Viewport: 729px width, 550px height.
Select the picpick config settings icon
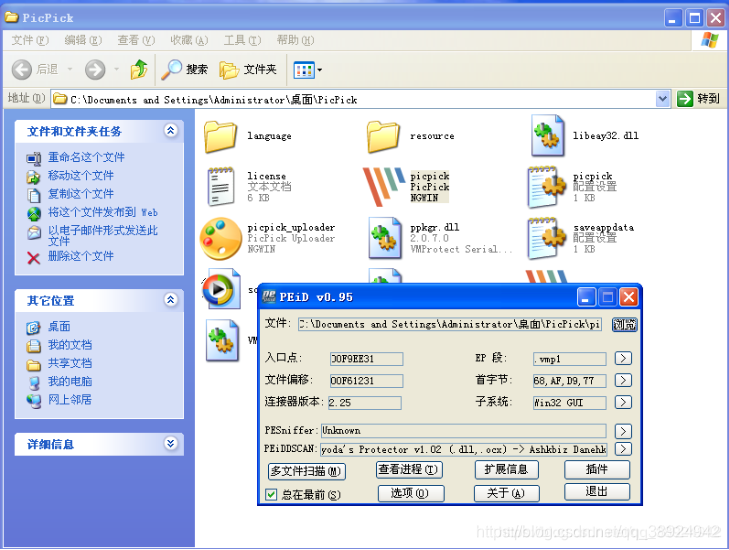pos(547,186)
